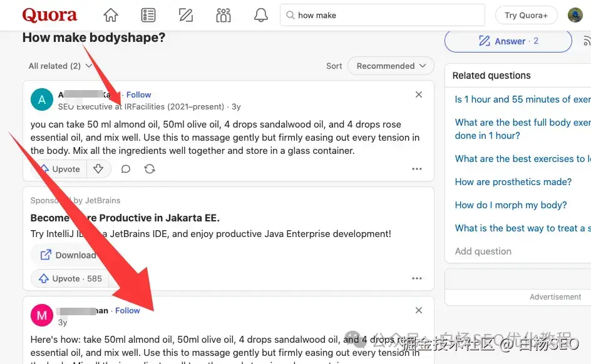Viewport: 591px width, 364px height.
Task: Click the 'How make bodyshape?' question title
Action: coord(94,38)
